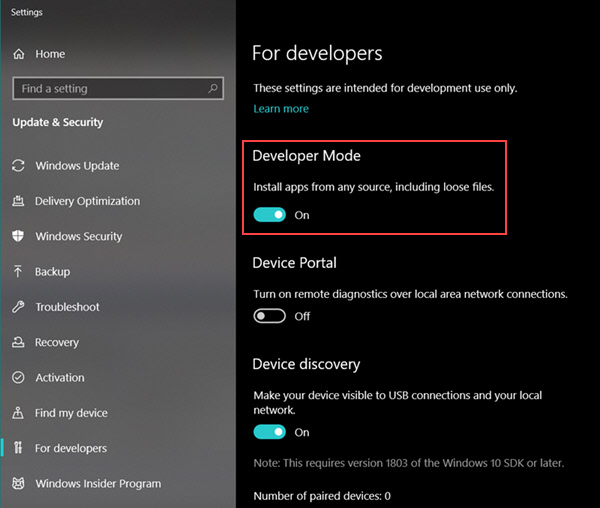The height and width of the screenshot is (508, 600).
Task: Click the Delivery Optimization icon
Action: click(x=18, y=201)
